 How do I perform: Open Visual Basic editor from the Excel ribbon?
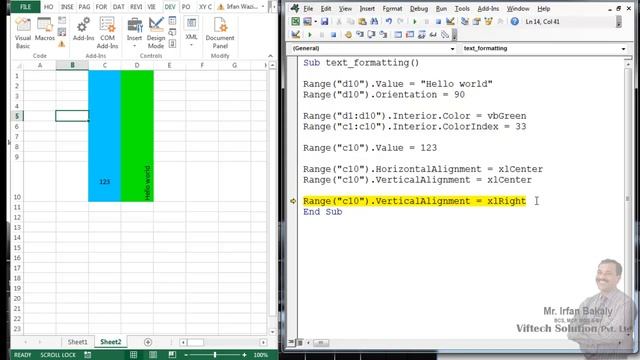click(x=23, y=33)
